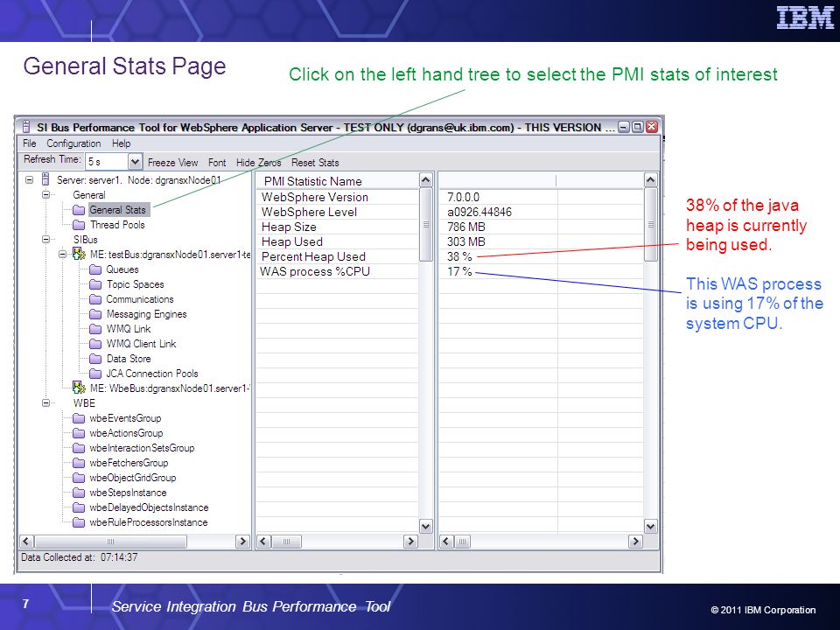This screenshot has width=840, height=630.
Task: Click the server1 server icon in tree
Action: (45, 180)
